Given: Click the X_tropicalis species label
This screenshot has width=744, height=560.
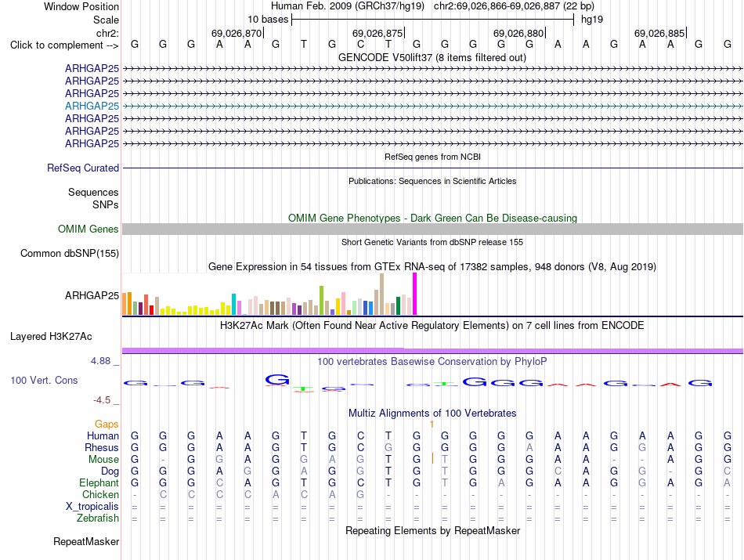Looking at the screenshot, I should coord(92,507).
